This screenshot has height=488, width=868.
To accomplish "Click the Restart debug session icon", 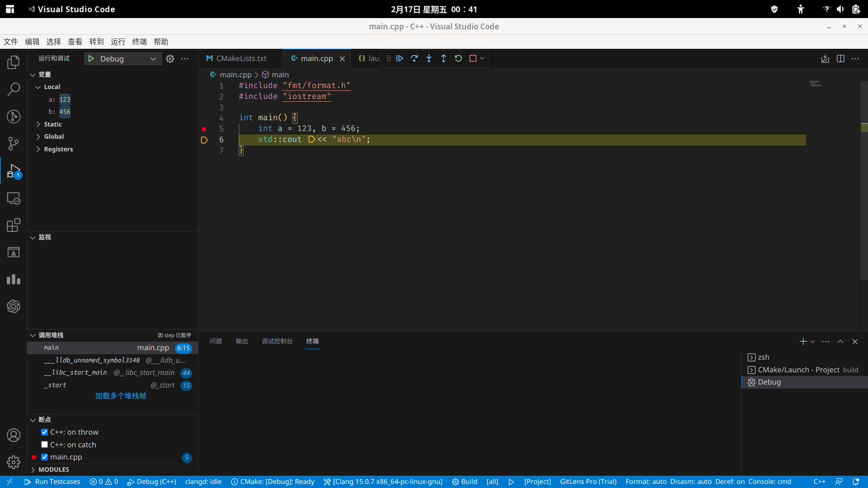I will click(458, 58).
